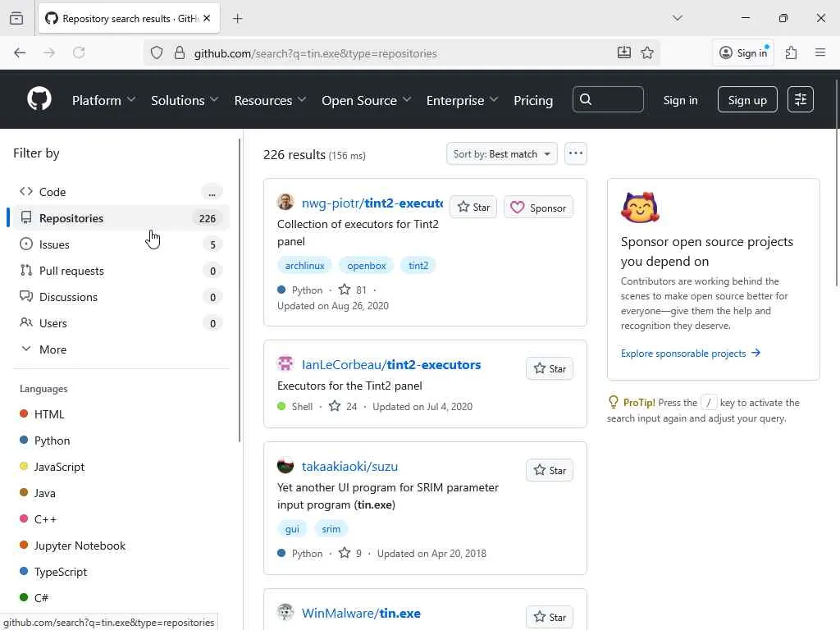840x630 pixels.
Task: Bookmark this page with the star icon
Action: (x=647, y=52)
